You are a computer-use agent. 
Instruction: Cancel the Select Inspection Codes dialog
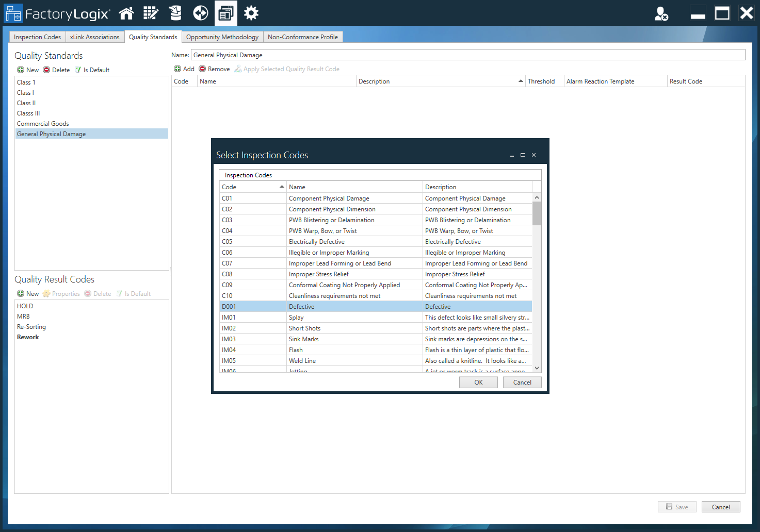point(522,382)
